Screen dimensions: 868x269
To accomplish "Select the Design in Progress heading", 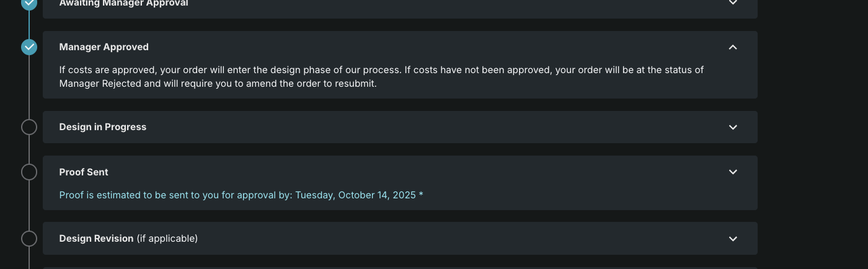I will (102, 127).
